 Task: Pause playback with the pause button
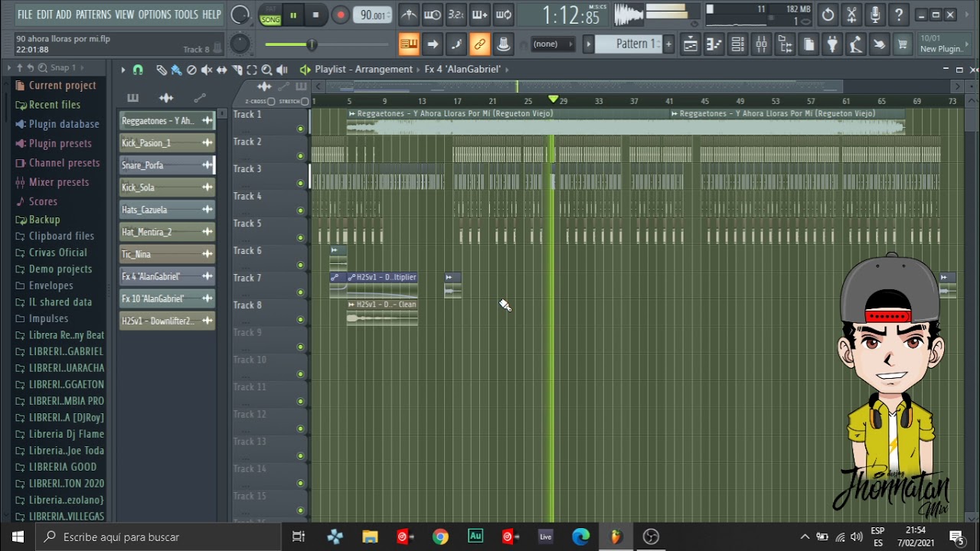click(x=292, y=15)
